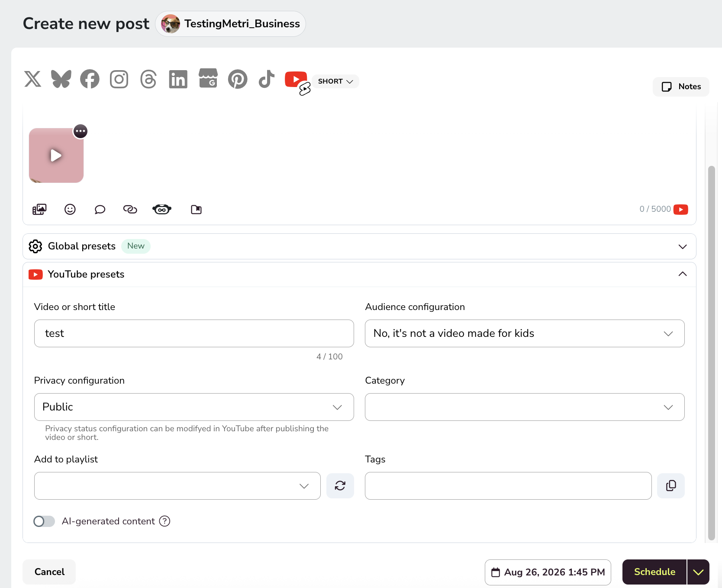Click the Schedule button
The height and width of the screenshot is (588, 722).
[x=654, y=572]
